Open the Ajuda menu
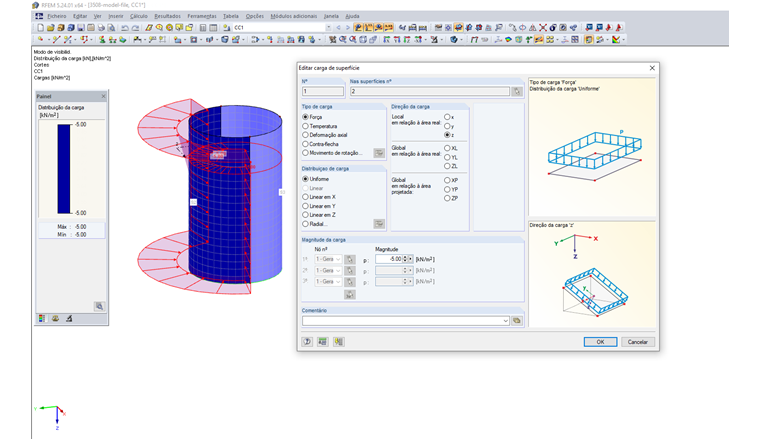 click(352, 16)
